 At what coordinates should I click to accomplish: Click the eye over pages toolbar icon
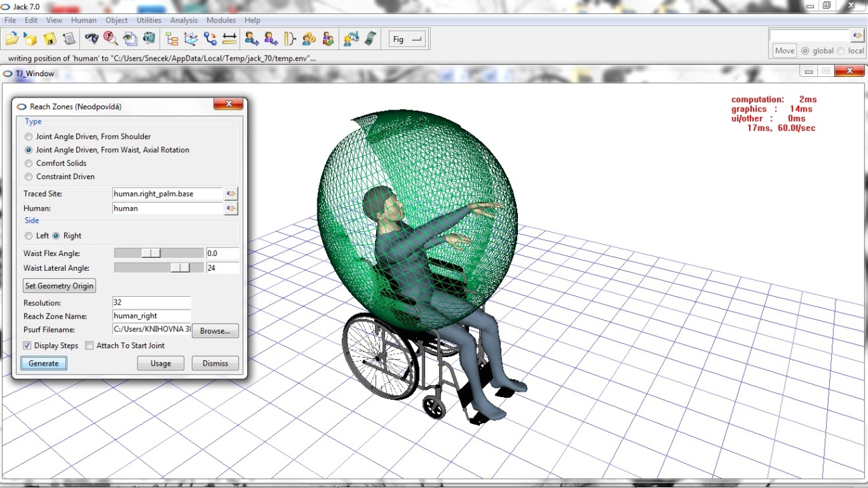pos(130,39)
